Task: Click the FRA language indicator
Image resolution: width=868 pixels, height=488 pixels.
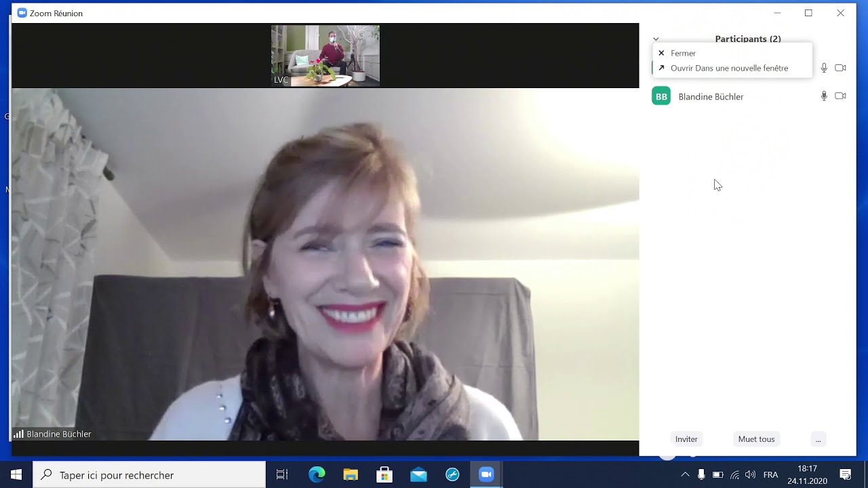Action: point(770,474)
